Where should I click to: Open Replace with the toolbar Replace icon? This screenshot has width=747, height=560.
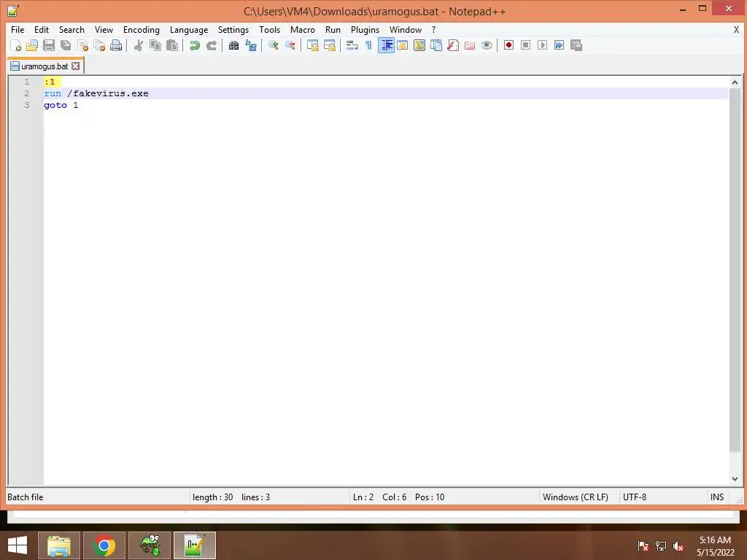click(251, 45)
